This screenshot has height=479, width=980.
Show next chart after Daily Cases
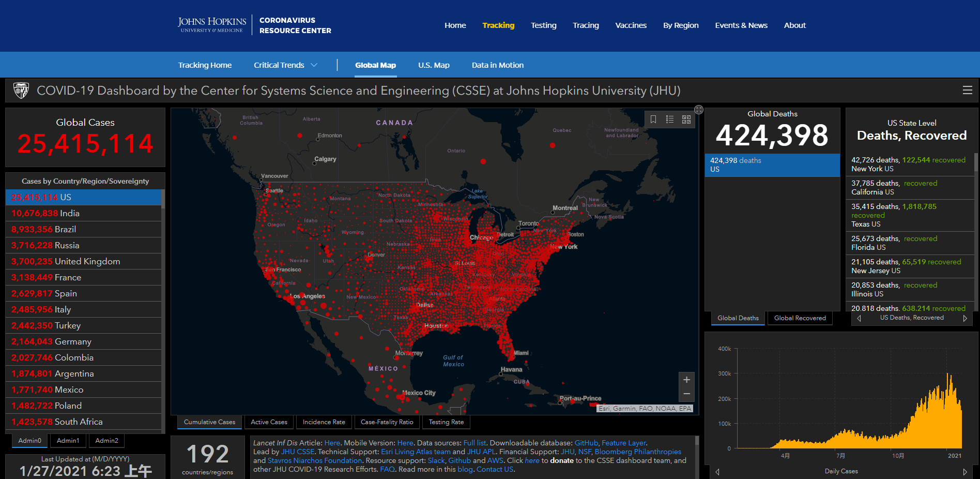964,472
